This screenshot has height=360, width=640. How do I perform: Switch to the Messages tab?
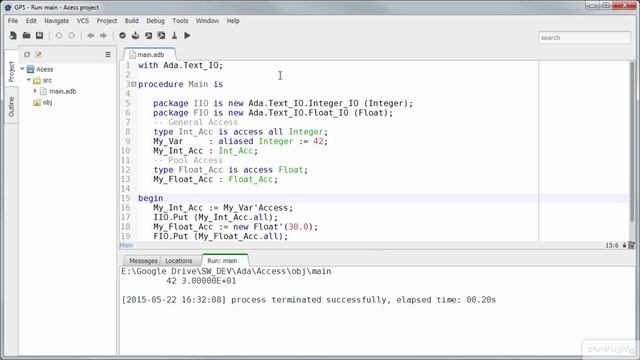(x=143, y=260)
